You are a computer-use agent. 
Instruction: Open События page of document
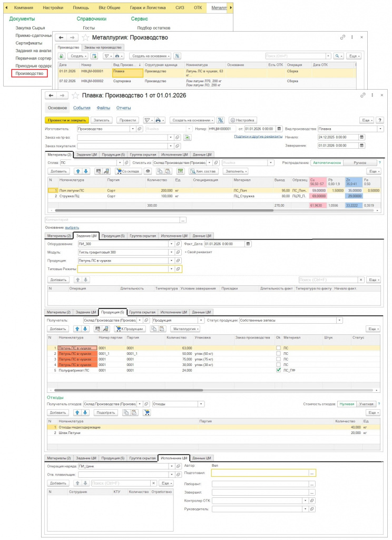[82, 108]
